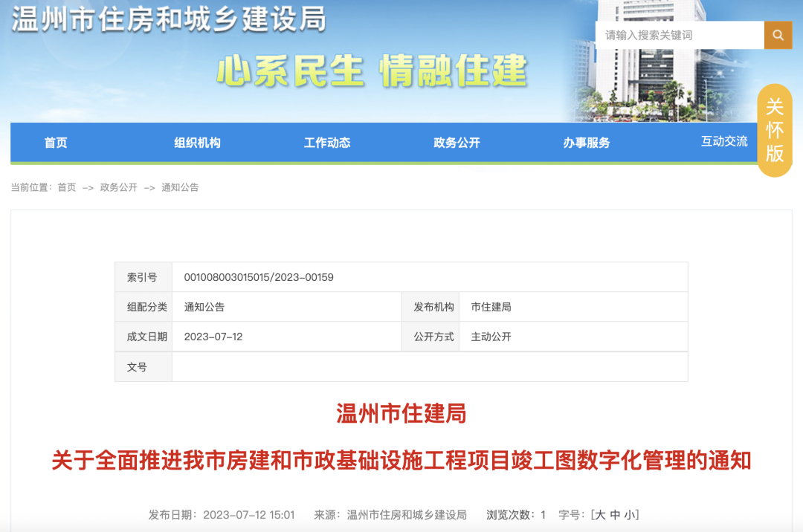Image resolution: width=803 pixels, height=532 pixels.
Task: Open the 办事服务 navigation item
Action: point(586,143)
